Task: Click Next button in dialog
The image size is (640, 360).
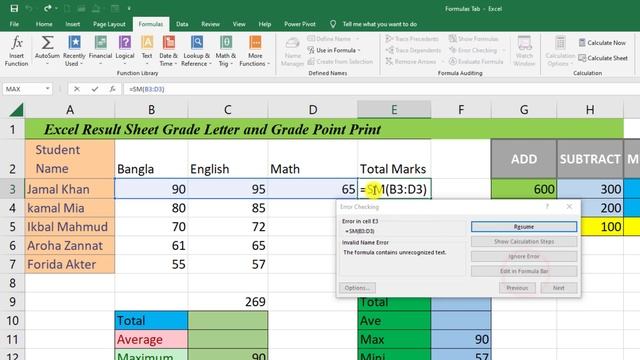Action: pyautogui.click(x=559, y=288)
